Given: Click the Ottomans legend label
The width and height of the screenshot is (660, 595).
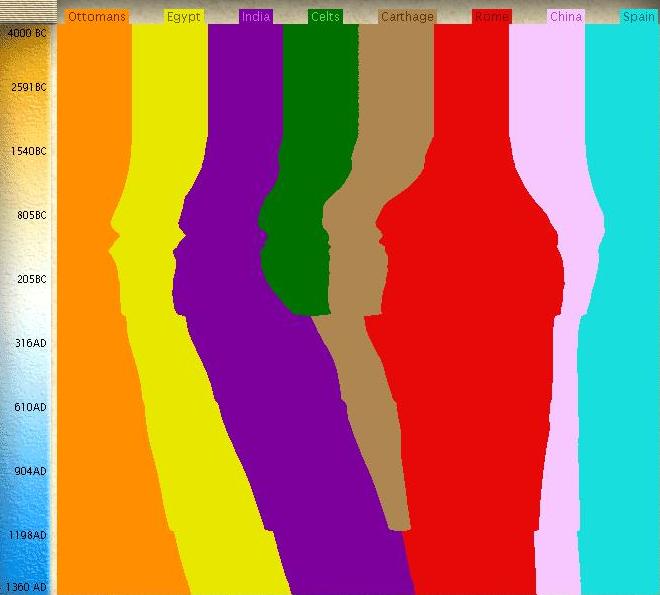Looking at the screenshot, I should 97,16.
